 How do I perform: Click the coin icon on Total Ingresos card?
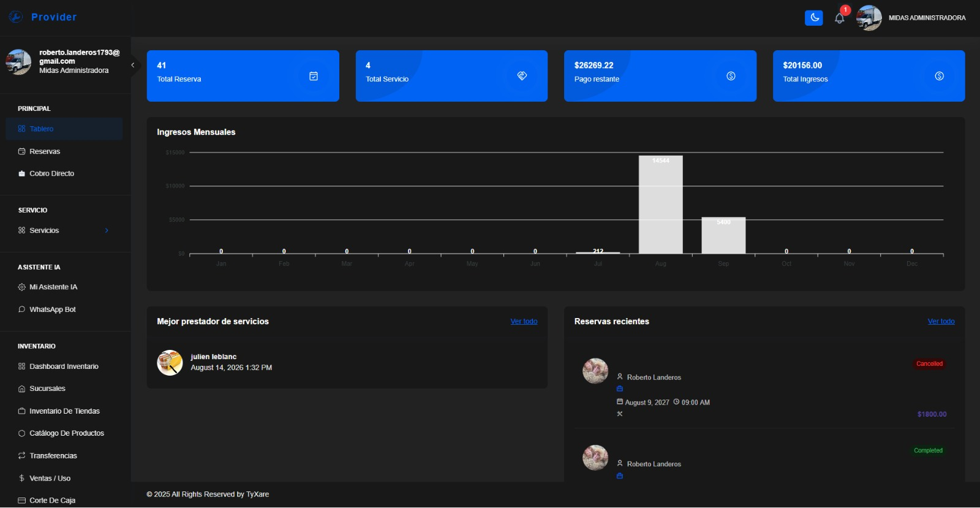click(939, 76)
